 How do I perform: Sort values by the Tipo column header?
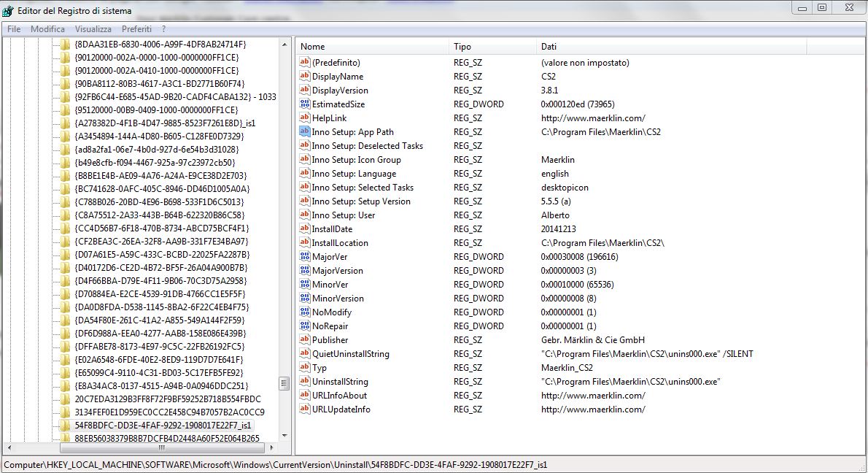492,47
